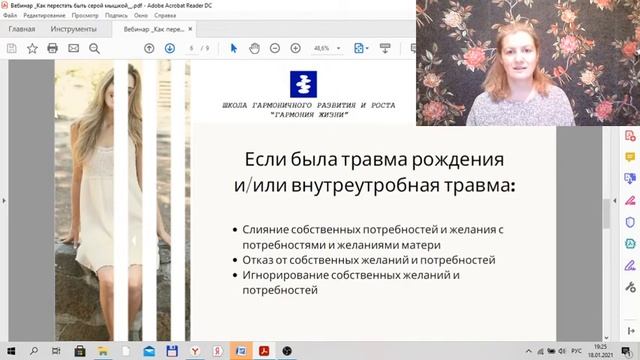Open the find text magnifier
Viewport: 640px width, 360px height.
click(x=94, y=48)
